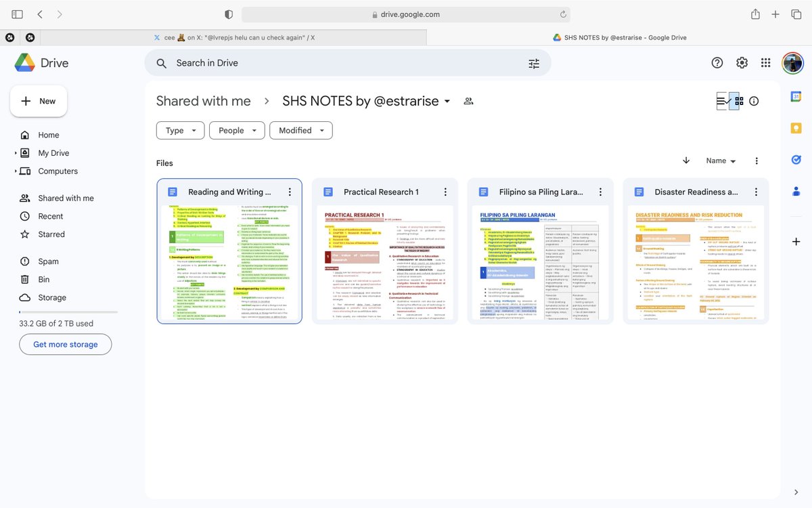View details info icon
The image size is (812, 508).
[x=754, y=101]
